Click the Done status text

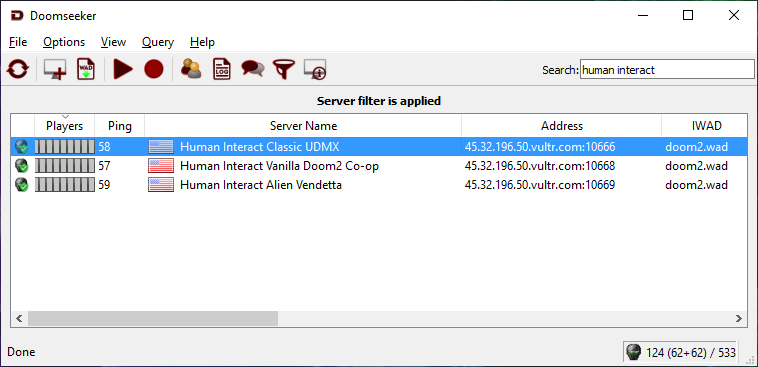(x=21, y=352)
